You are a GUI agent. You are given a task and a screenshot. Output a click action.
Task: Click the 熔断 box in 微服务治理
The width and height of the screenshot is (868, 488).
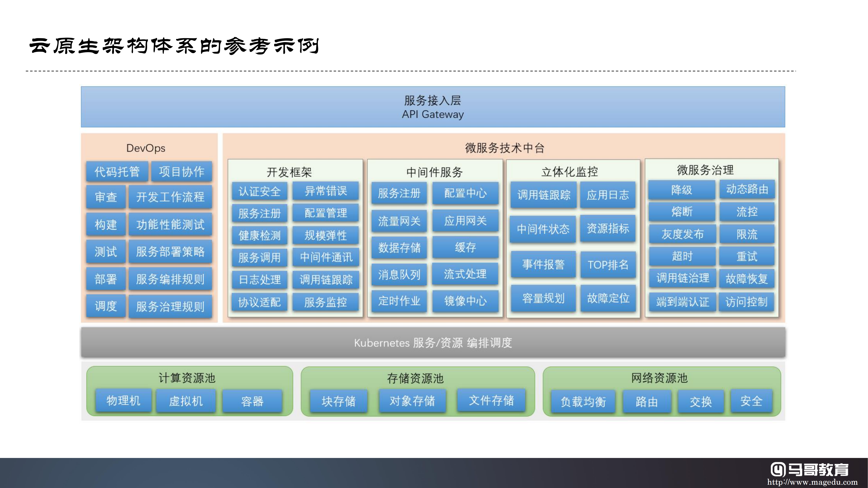tap(682, 212)
